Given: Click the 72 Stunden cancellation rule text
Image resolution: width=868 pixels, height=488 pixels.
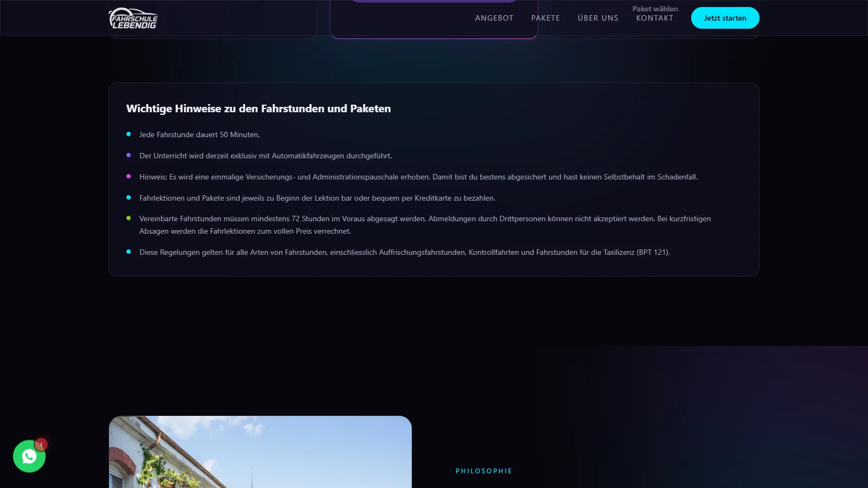Looking at the screenshot, I should tap(425, 225).
